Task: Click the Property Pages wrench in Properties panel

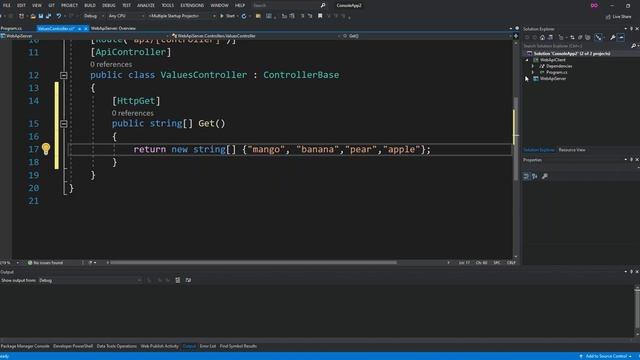Action: (544, 176)
